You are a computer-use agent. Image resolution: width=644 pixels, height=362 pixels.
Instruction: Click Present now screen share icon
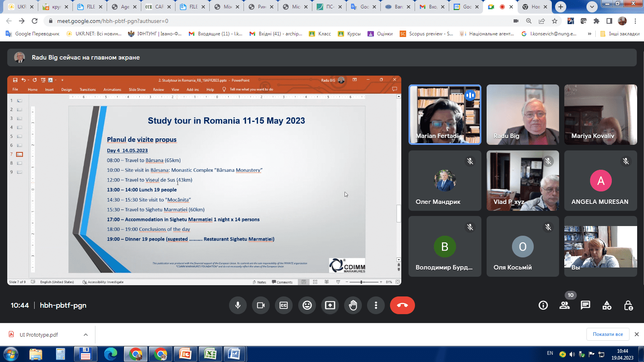tap(330, 305)
